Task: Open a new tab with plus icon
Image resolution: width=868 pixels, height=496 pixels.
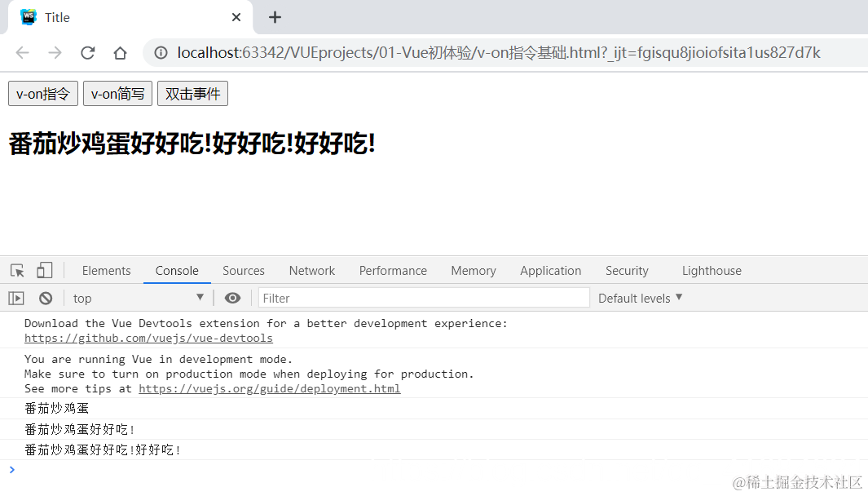Action: point(275,17)
